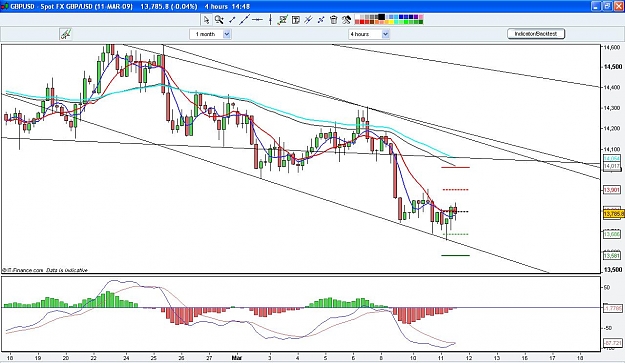Click the 13,686 green price level label

pyautogui.click(x=612, y=234)
